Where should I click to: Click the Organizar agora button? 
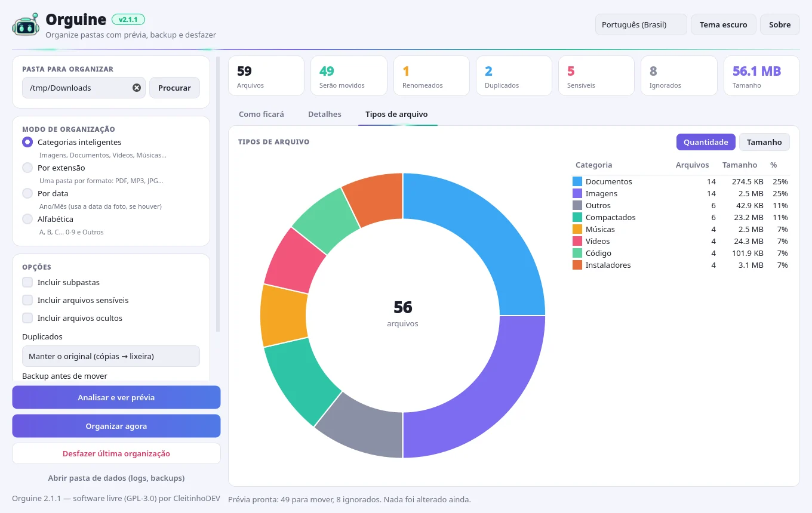click(x=116, y=426)
